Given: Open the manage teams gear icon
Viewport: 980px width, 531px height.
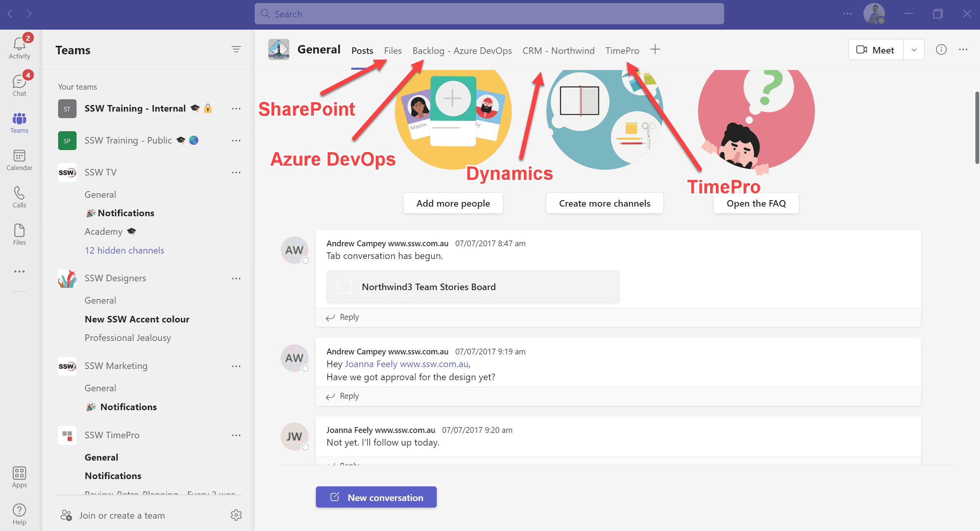Looking at the screenshot, I should click(x=236, y=515).
